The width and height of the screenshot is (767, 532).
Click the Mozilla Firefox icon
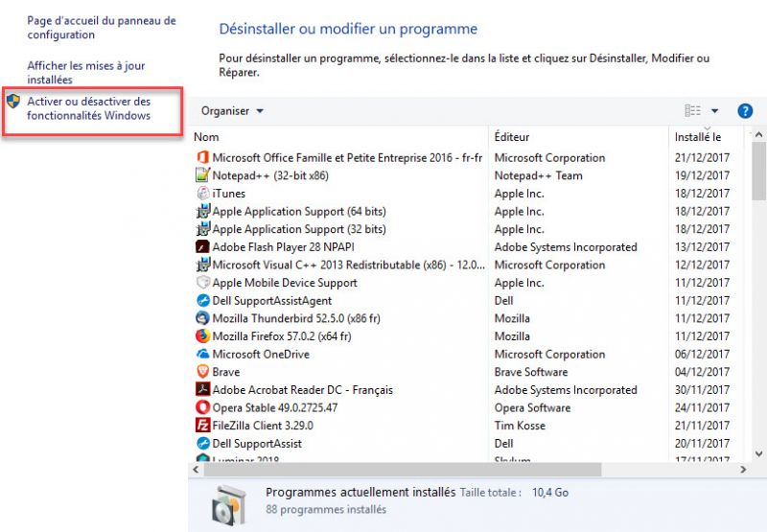[x=202, y=335]
